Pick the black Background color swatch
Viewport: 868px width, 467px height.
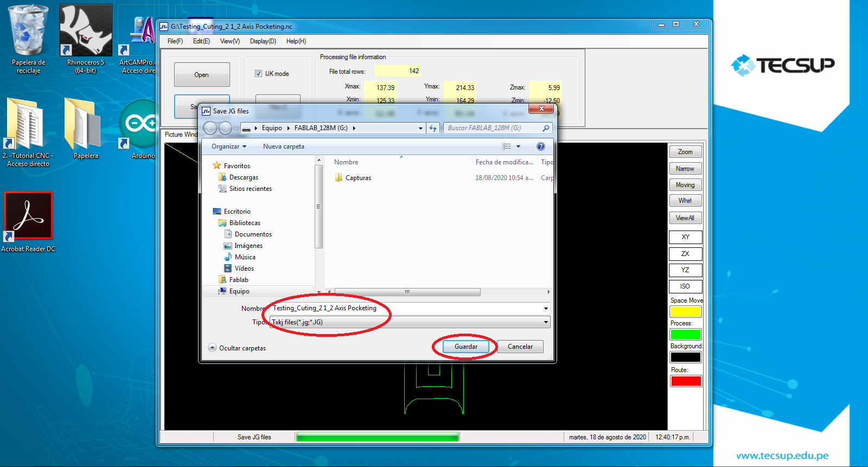686,357
